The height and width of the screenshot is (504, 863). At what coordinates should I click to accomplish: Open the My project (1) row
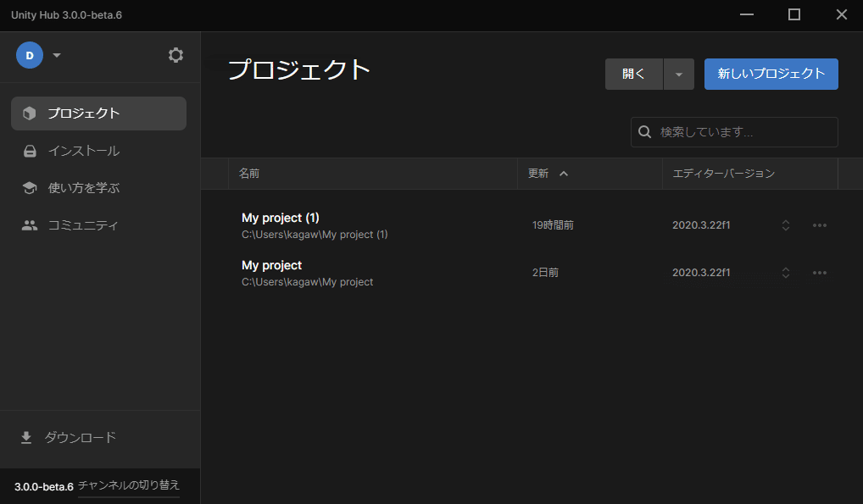pyautogui.click(x=532, y=225)
